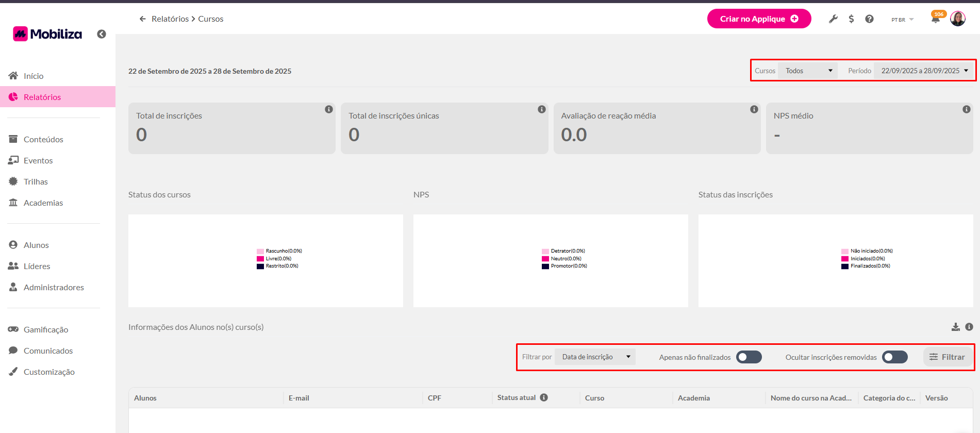Collapse the sidebar with the arrow icon
The height and width of the screenshot is (433, 980).
click(x=102, y=34)
